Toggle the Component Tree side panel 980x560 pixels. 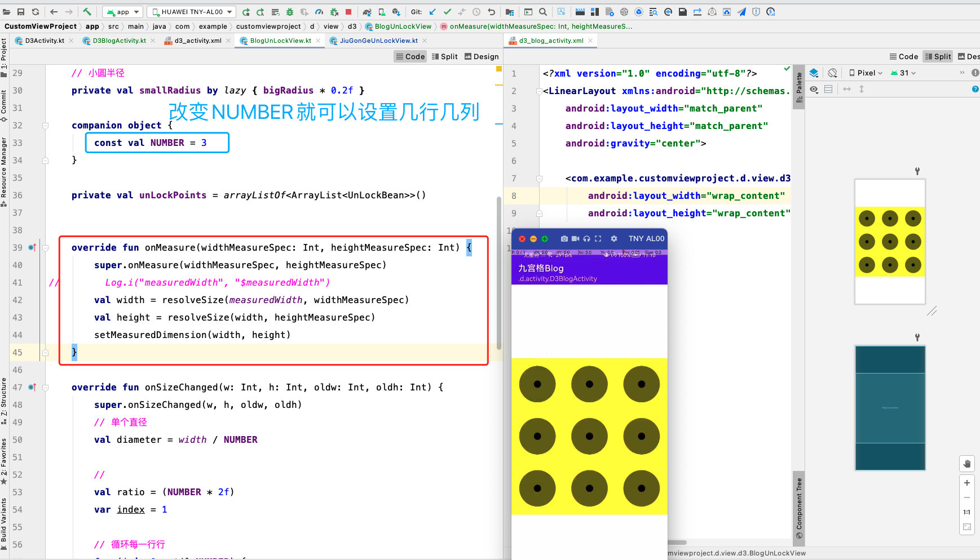799,509
